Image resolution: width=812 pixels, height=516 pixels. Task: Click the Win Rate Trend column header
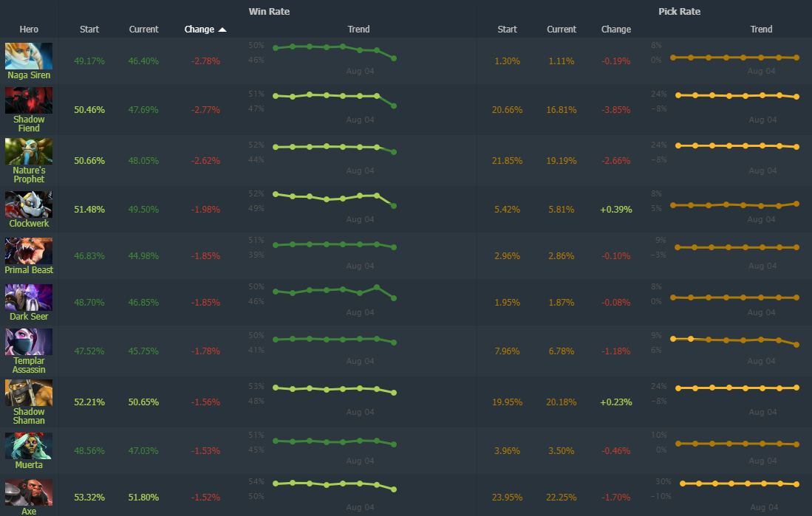[358, 30]
